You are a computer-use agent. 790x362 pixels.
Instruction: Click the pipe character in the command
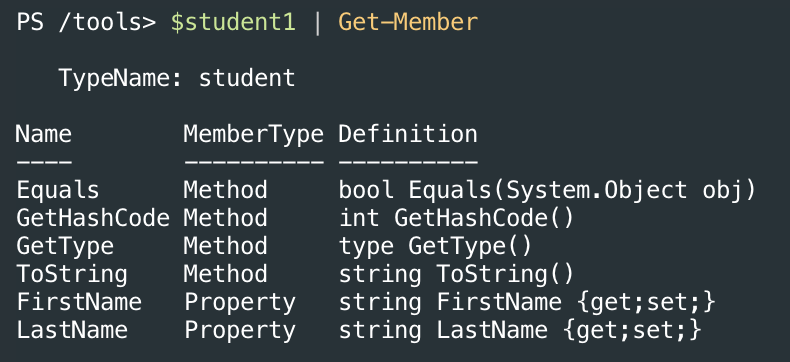317,24
